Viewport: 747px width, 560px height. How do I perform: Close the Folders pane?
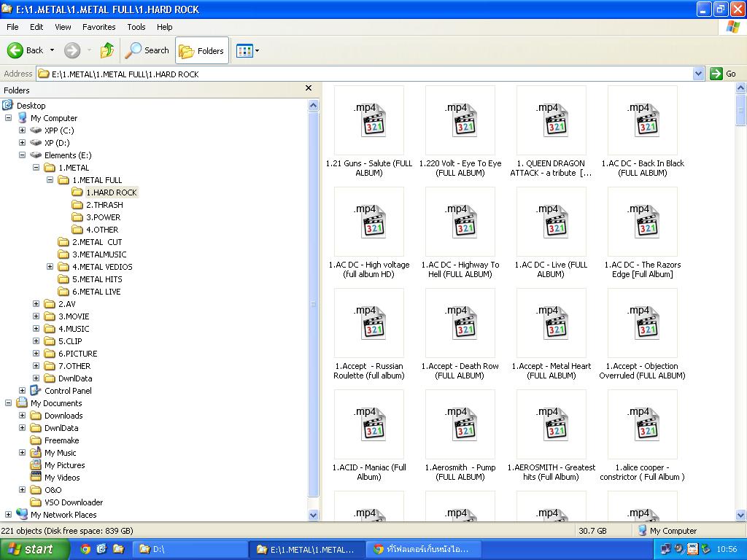click(x=309, y=88)
